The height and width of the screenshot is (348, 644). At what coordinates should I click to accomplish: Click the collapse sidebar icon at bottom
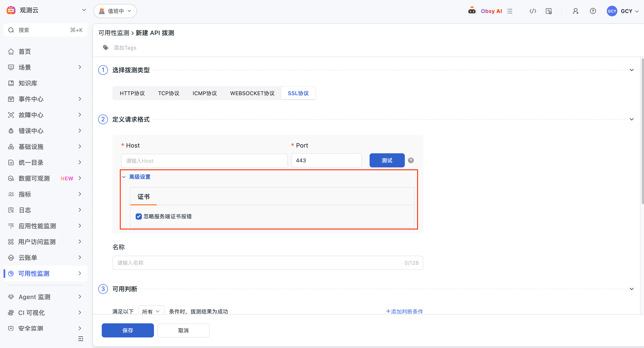[81, 339]
